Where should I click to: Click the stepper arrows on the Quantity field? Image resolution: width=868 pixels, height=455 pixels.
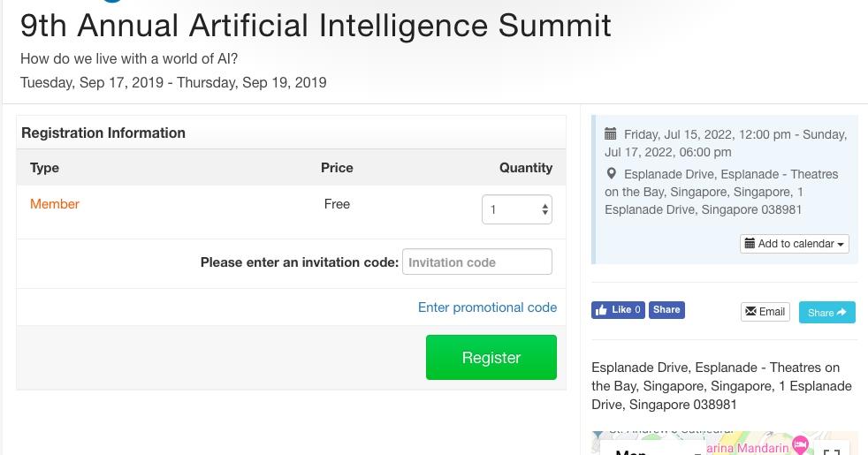[544, 209]
